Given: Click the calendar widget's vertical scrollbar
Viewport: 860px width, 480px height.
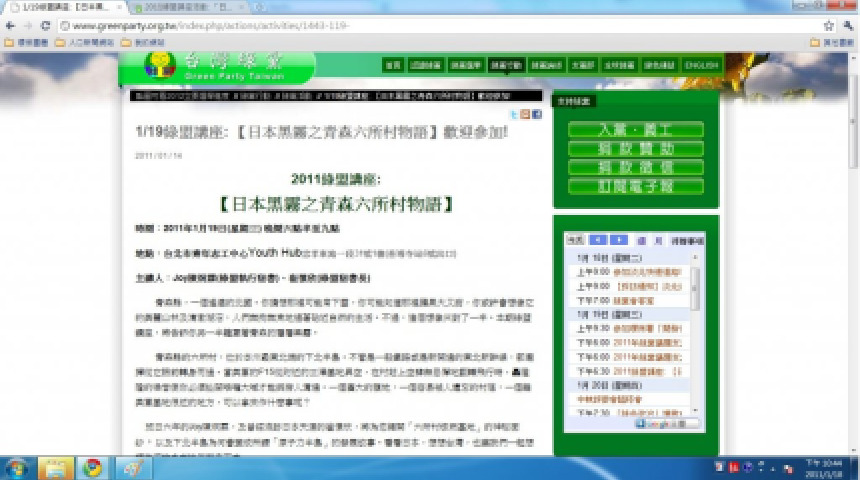Looking at the screenshot, I should pyautogui.click(x=696, y=290).
